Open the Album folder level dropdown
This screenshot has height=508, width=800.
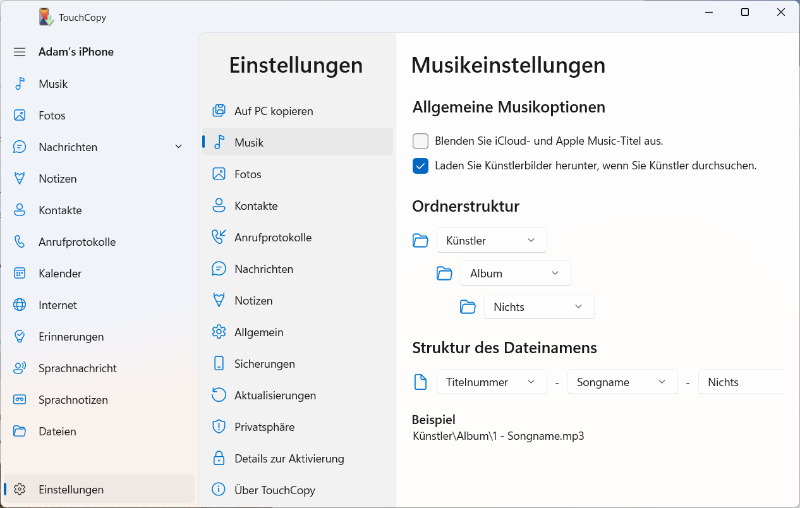click(515, 273)
